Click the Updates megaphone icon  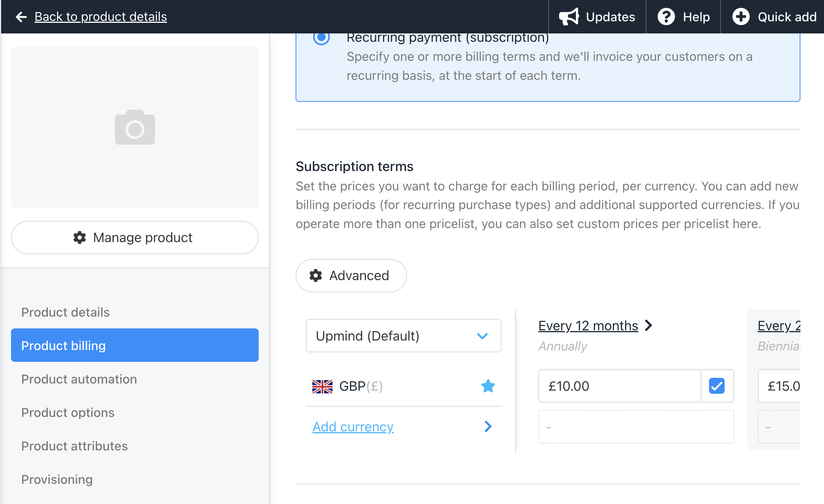pos(568,16)
